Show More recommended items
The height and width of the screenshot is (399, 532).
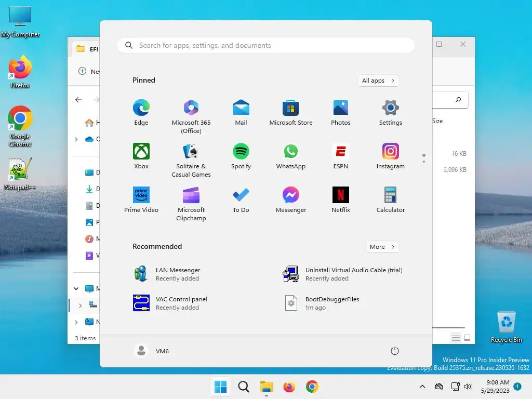(382, 247)
